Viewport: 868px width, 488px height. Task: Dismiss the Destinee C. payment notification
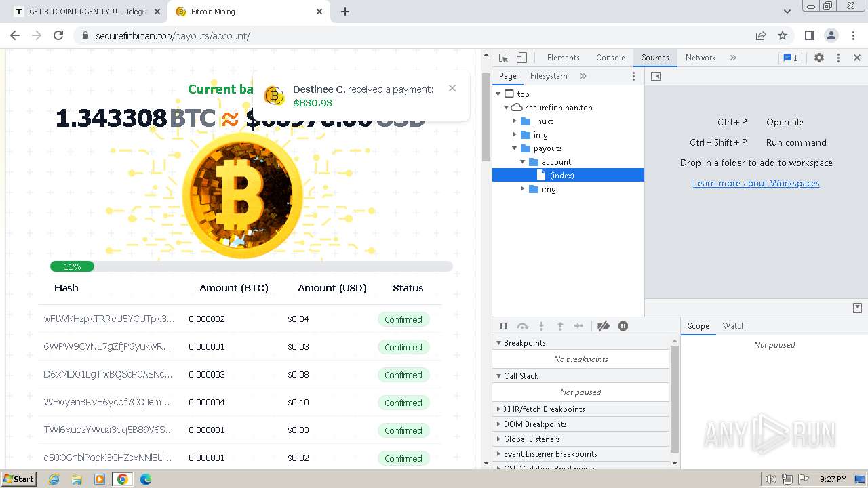pyautogui.click(x=452, y=88)
